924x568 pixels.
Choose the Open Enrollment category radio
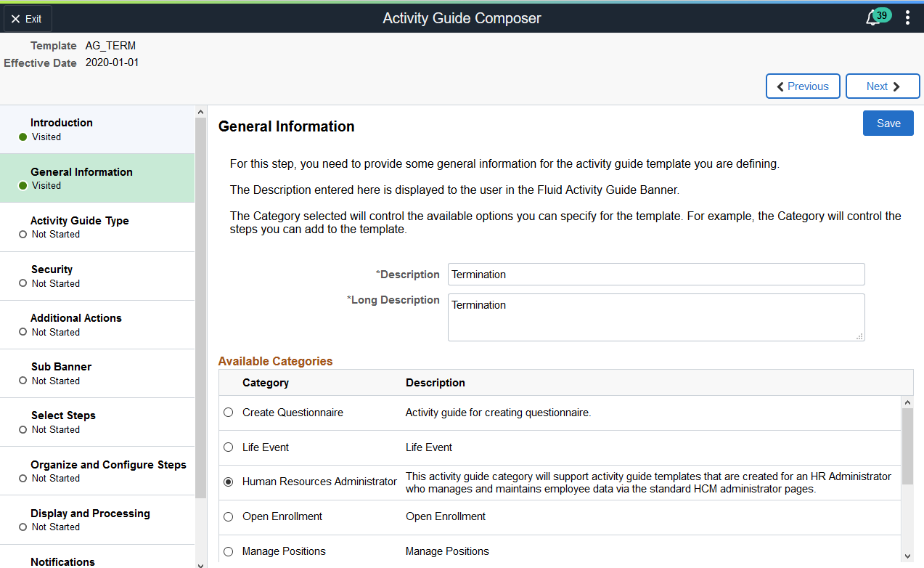click(x=229, y=517)
